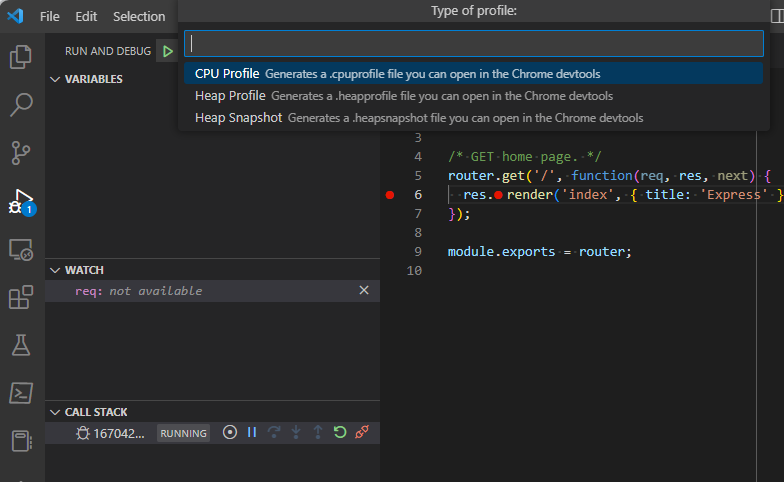
Task: Open the Source Control view
Action: pyautogui.click(x=20, y=152)
